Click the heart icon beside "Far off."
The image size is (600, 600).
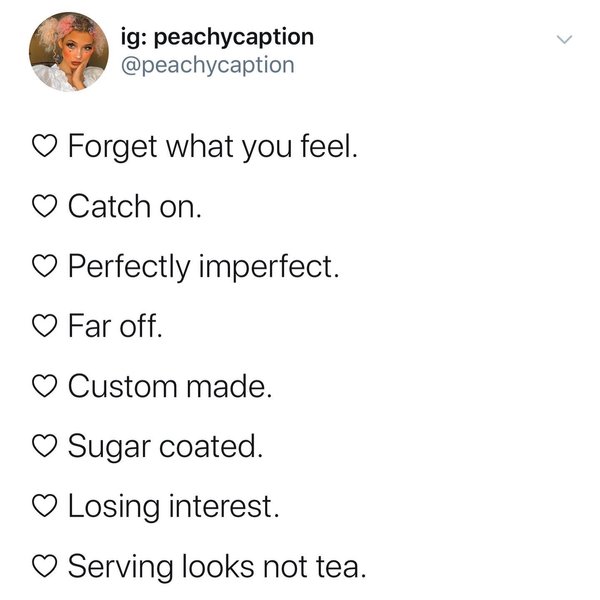[46, 328]
